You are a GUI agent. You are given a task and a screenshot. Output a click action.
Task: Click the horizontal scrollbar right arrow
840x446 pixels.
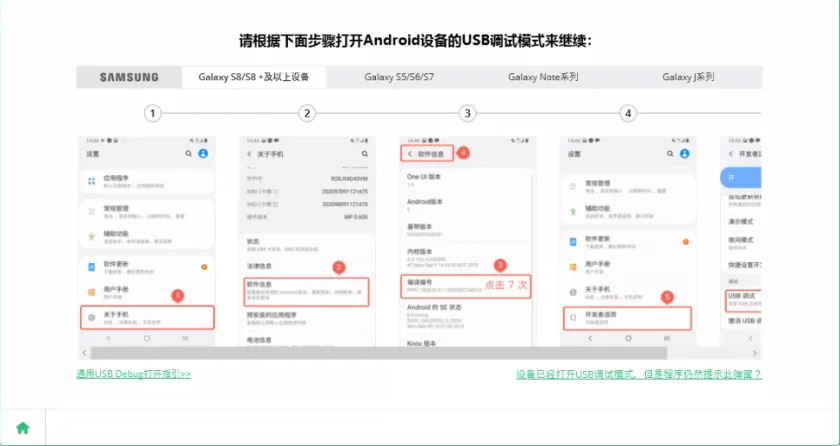point(755,353)
